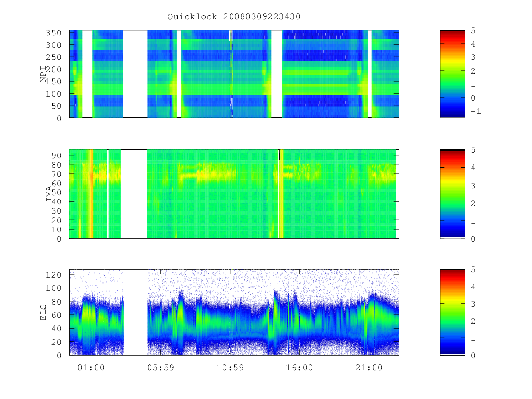Select the ELS y-axis label

point(44,312)
